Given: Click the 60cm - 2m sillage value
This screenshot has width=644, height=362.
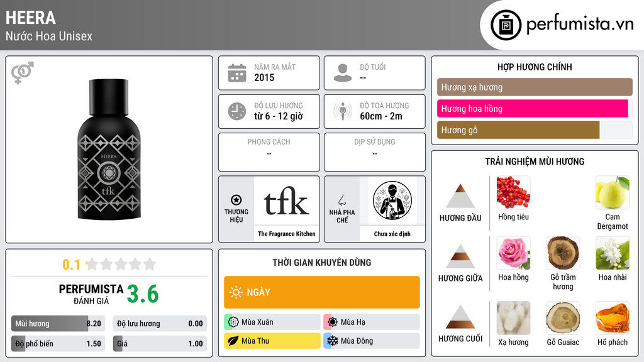Looking at the screenshot, I should point(381,116).
